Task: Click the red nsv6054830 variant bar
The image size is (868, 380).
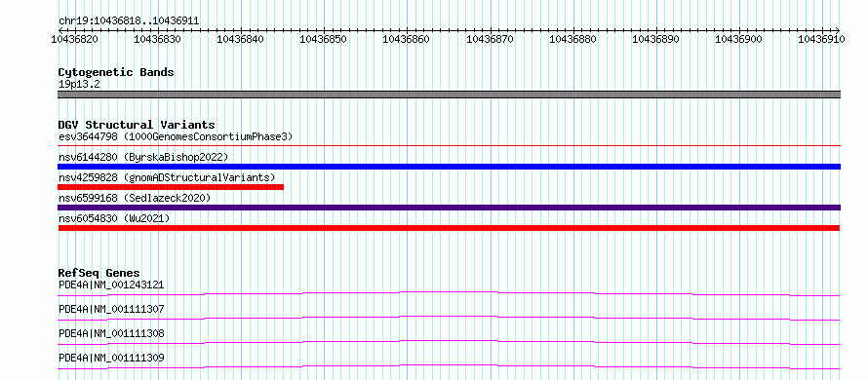Action: point(449,228)
